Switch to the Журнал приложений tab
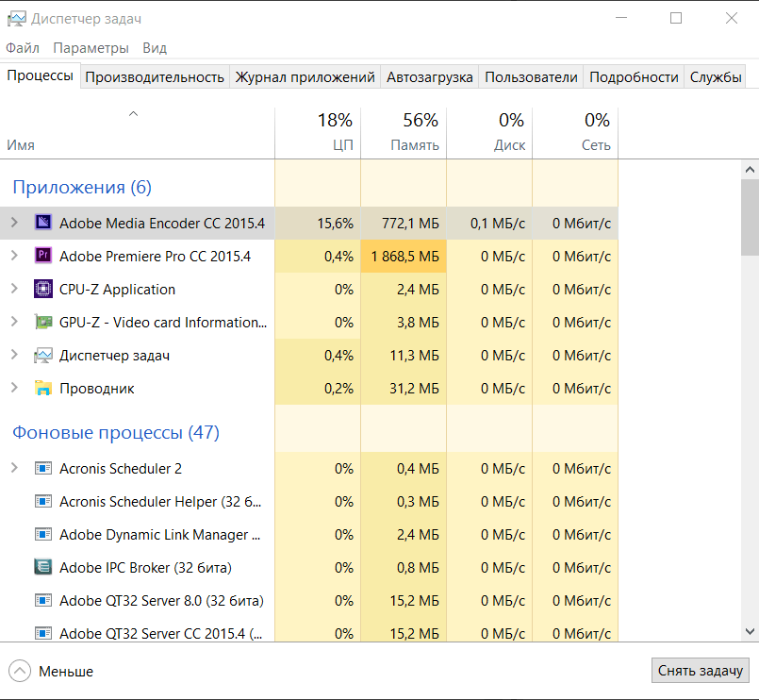 [x=305, y=77]
